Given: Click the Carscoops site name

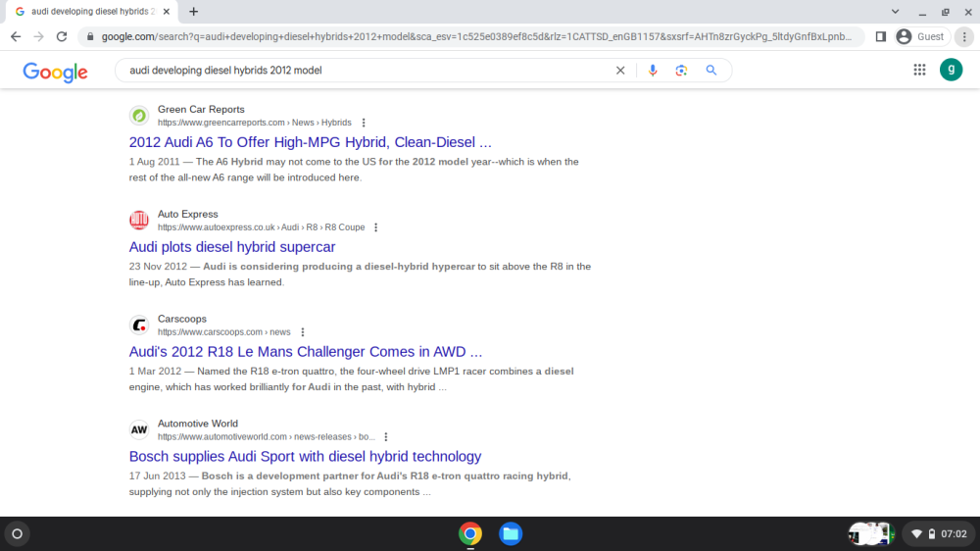Looking at the screenshot, I should (x=182, y=319).
